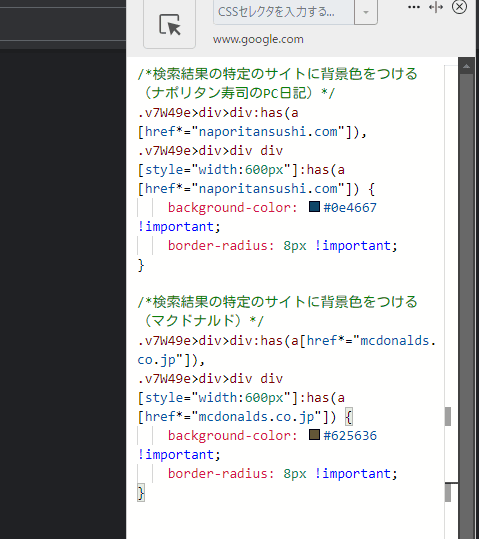Click the "co.jp"]), line of code

tap(171, 360)
